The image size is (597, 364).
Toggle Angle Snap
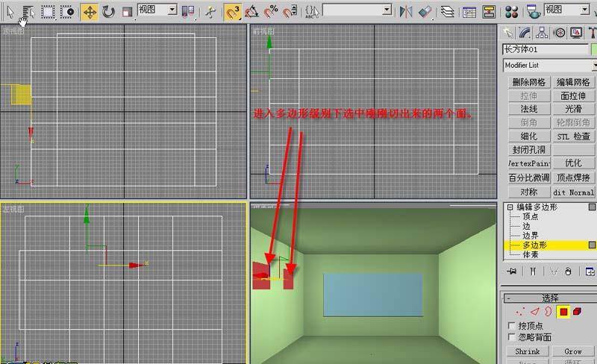point(251,12)
